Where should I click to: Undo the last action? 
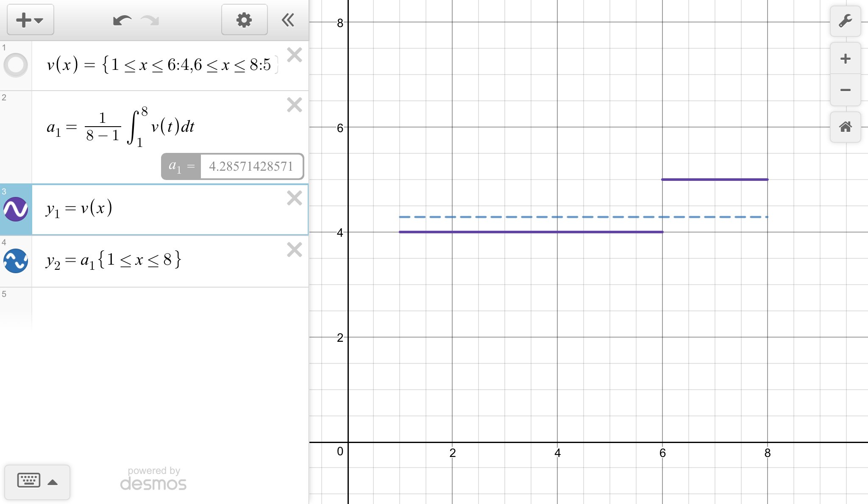[122, 20]
